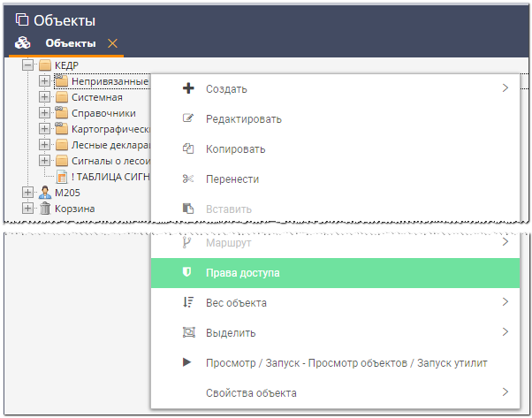The height and width of the screenshot is (418, 532).
Task: Choose Права доступа from context menu
Action: [x=243, y=273]
